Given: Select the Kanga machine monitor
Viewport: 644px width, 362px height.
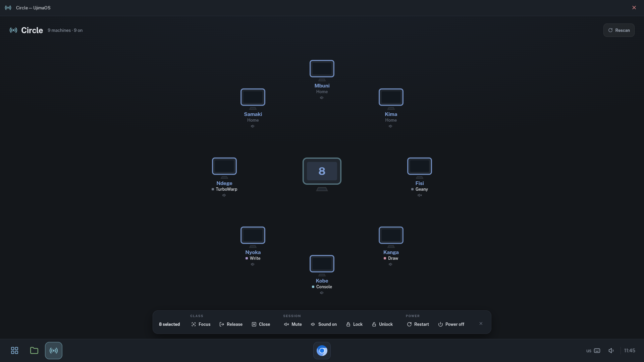Looking at the screenshot, I should click(391, 235).
